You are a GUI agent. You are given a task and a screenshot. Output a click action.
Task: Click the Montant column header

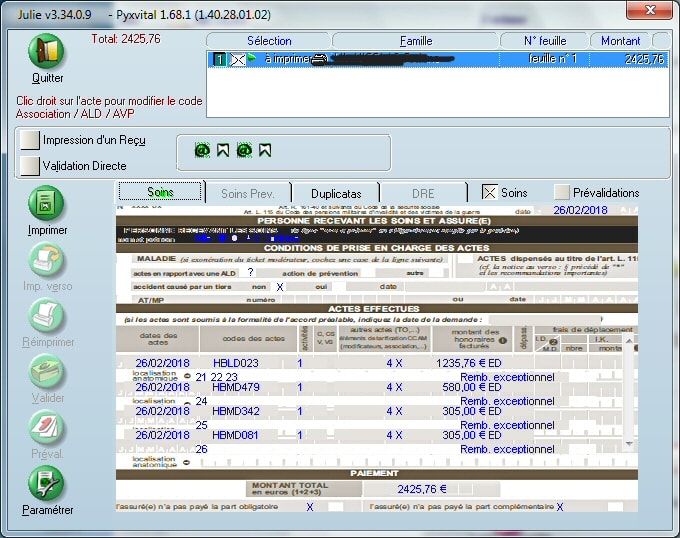(x=620, y=41)
